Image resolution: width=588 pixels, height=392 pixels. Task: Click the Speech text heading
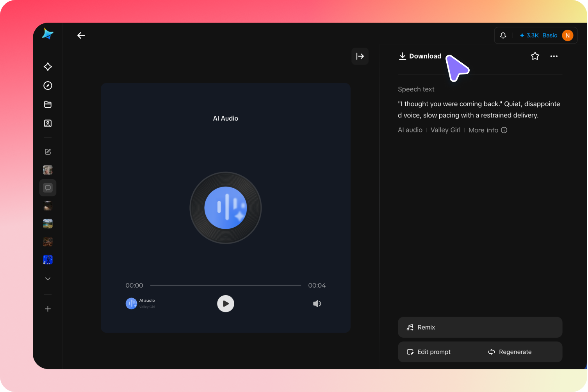(x=416, y=89)
